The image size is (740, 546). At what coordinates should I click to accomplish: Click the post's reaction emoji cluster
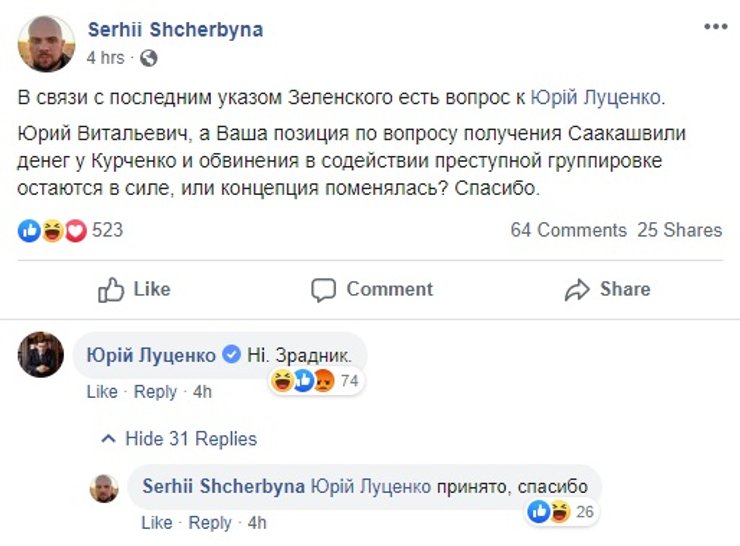52,230
